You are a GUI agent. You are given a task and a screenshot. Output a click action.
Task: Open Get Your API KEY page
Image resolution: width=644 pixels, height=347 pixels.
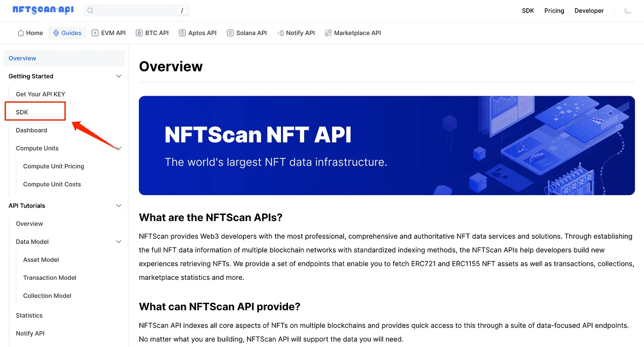point(40,94)
